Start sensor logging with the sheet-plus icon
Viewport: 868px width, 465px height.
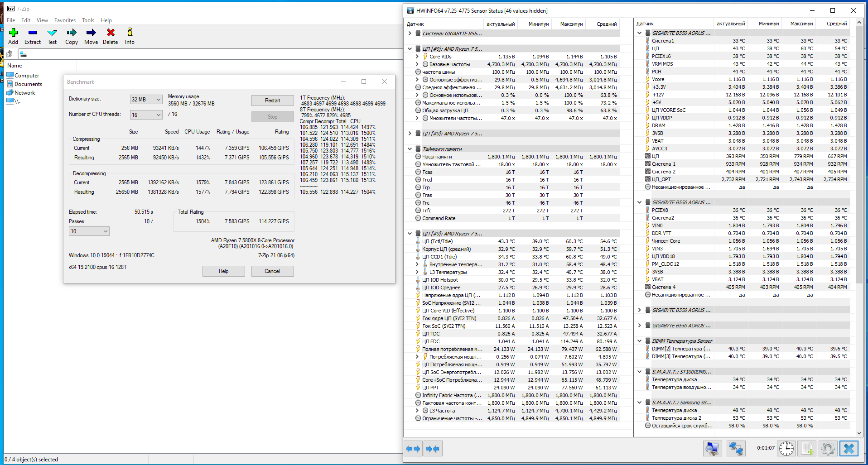click(x=807, y=448)
